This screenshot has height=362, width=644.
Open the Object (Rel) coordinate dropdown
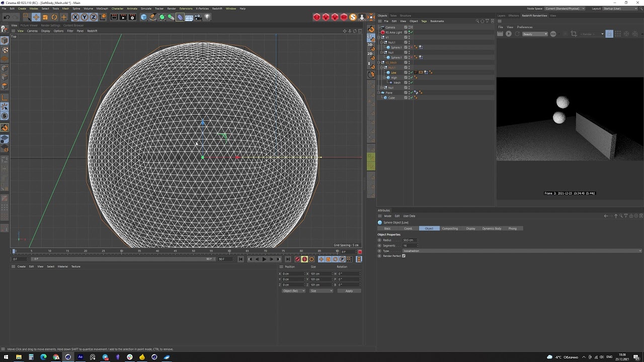coord(293,291)
